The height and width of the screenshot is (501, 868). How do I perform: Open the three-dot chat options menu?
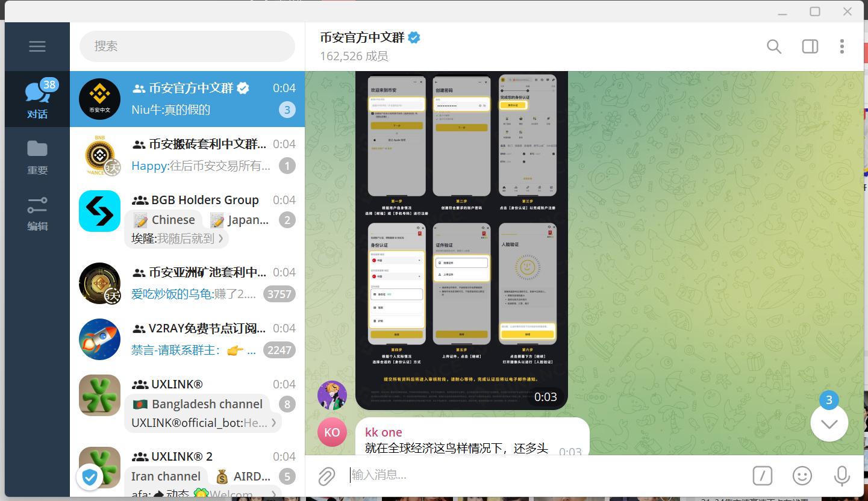842,46
